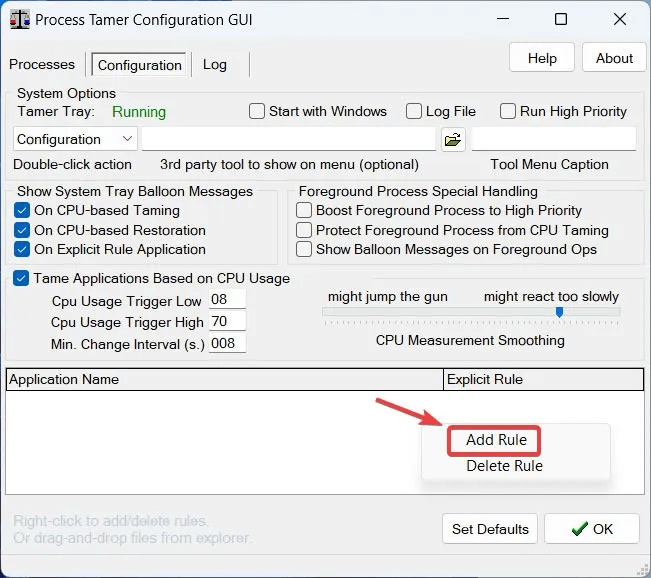
Task: Confirm settings with the OK button
Action: [x=592, y=529]
